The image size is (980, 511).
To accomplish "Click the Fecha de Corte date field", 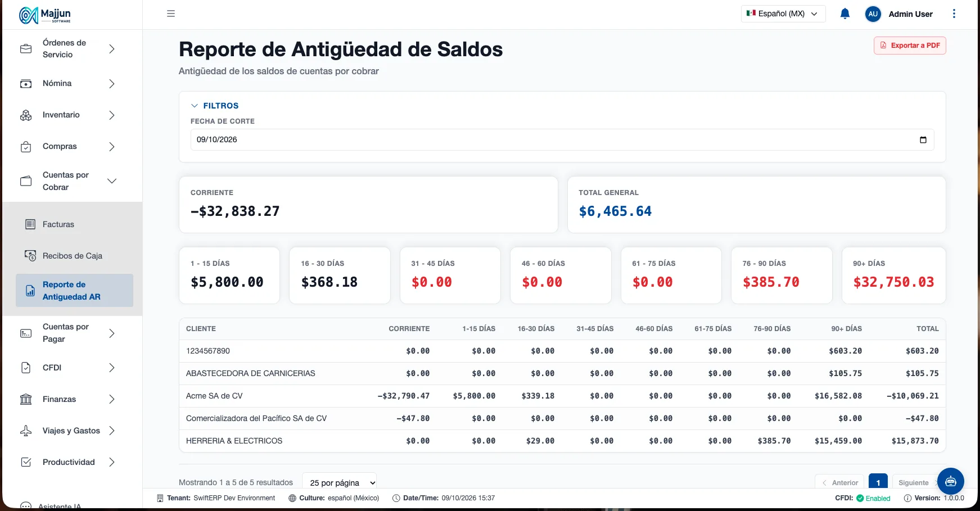I will click(x=562, y=140).
